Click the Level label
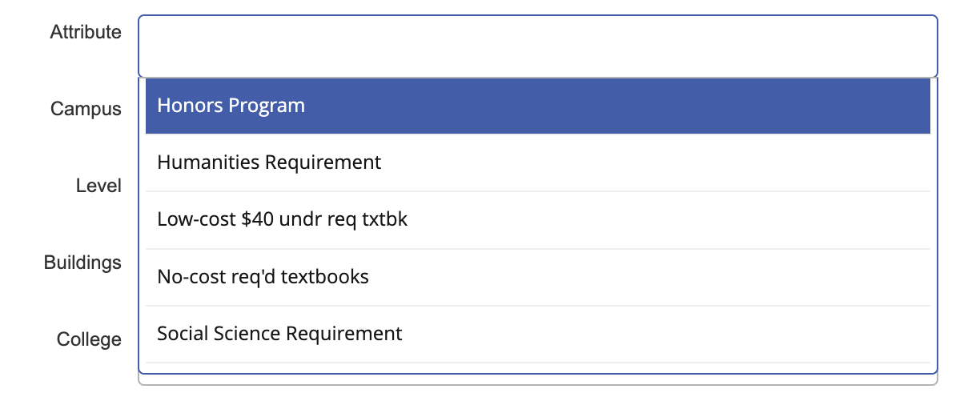 98,186
